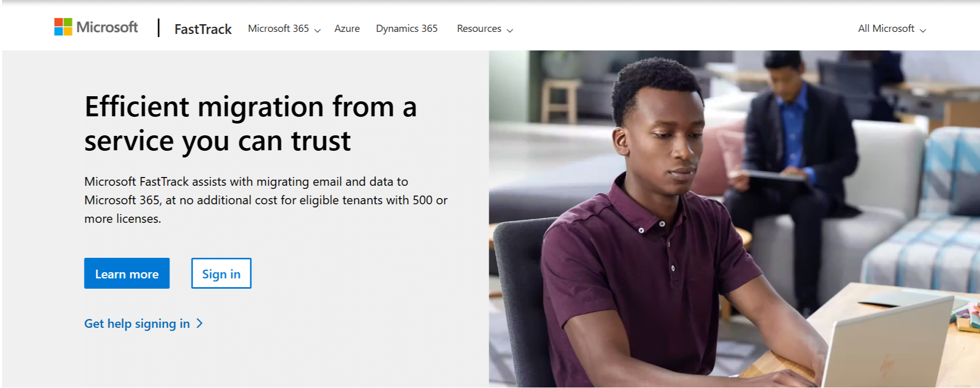Expand the Resources dropdown arrow
The height and width of the screenshot is (388, 980).
[x=510, y=30]
